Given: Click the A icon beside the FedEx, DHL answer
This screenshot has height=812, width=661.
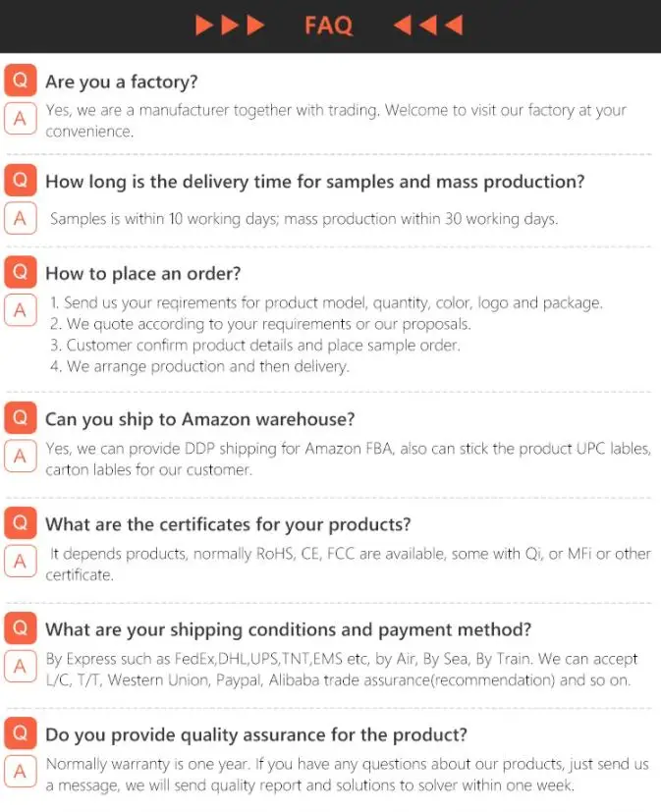Looking at the screenshot, I should [x=20, y=667].
